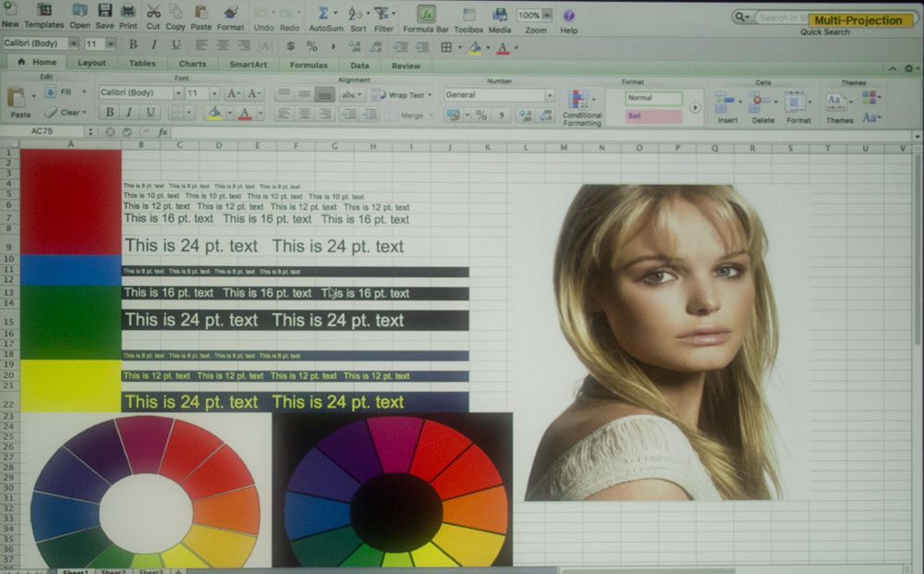The width and height of the screenshot is (924, 574).
Task: Open the Name Box AC75 dropdown arrows
Action: pyautogui.click(x=91, y=131)
